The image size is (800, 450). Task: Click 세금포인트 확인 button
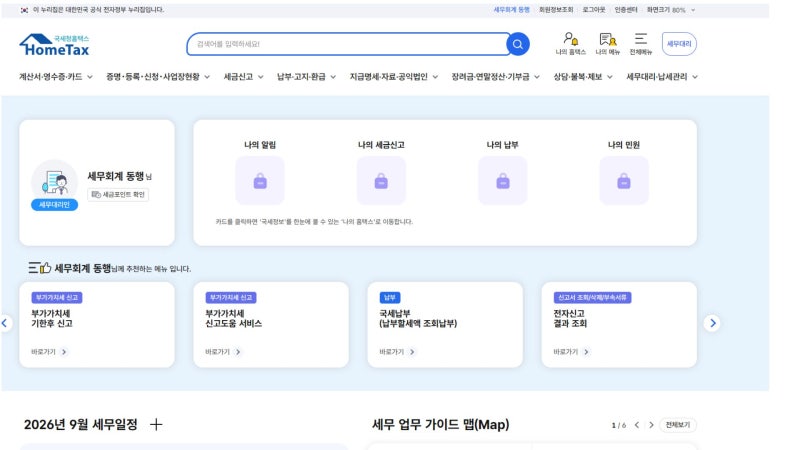118,194
